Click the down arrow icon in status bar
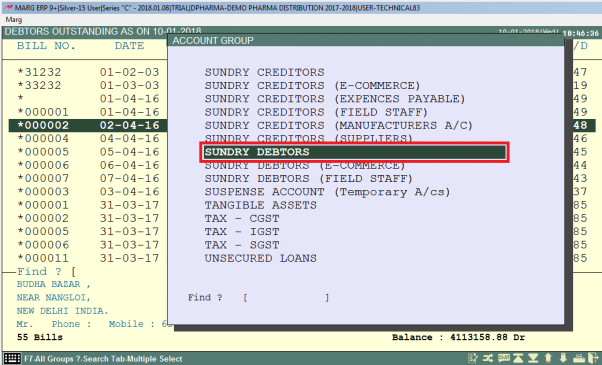 pyautogui.click(x=563, y=358)
